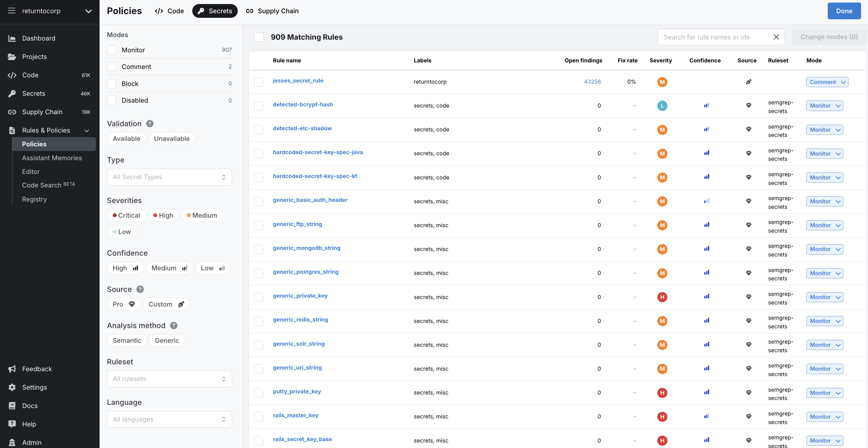Image resolution: width=868 pixels, height=448 pixels.
Task: Open the Dashboard from the sidebar
Action: (x=39, y=38)
